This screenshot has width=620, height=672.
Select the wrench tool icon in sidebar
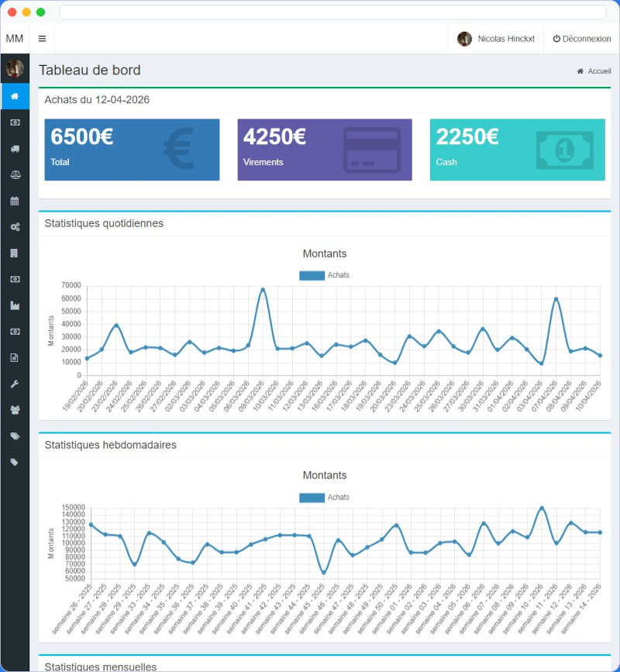tap(15, 384)
